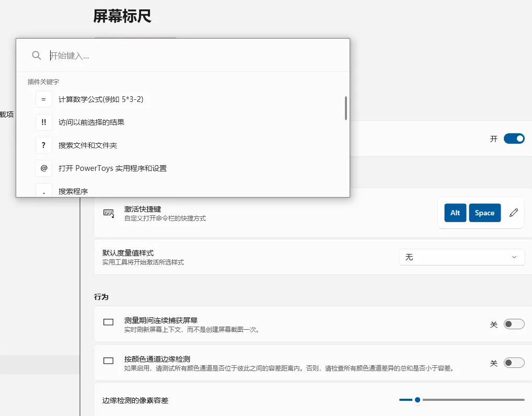The image size is (532, 416).
Task: Choose the 搜索程序 entry in the list
Action: point(73,191)
